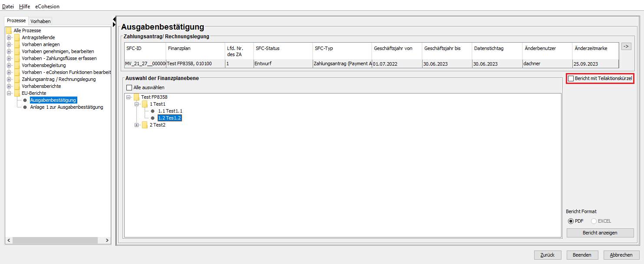Open the Hilfe menu
Screen dimensions: 644x264
click(25, 7)
